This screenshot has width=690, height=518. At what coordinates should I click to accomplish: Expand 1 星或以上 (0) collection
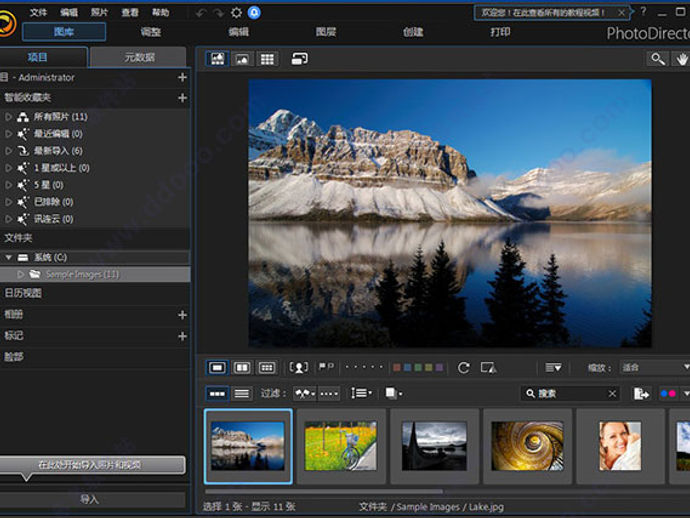pos(8,168)
